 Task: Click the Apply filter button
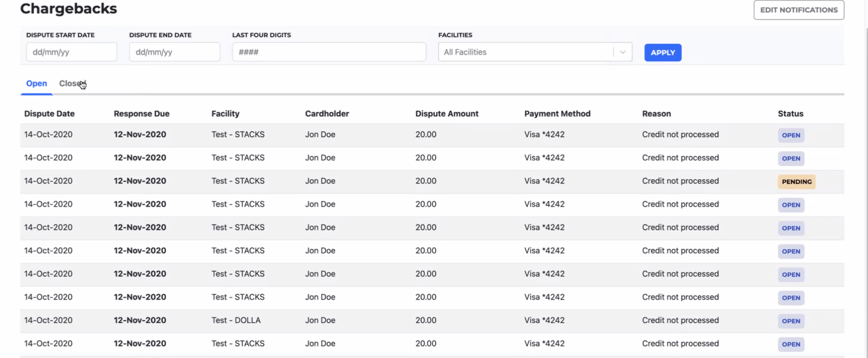point(663,53)
